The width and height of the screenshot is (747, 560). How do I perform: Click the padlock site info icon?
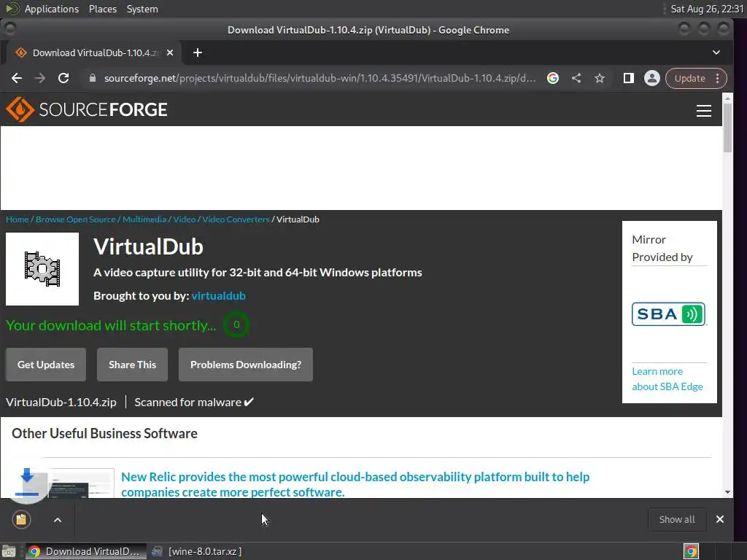pyautogui.click(x=93, y=79)
